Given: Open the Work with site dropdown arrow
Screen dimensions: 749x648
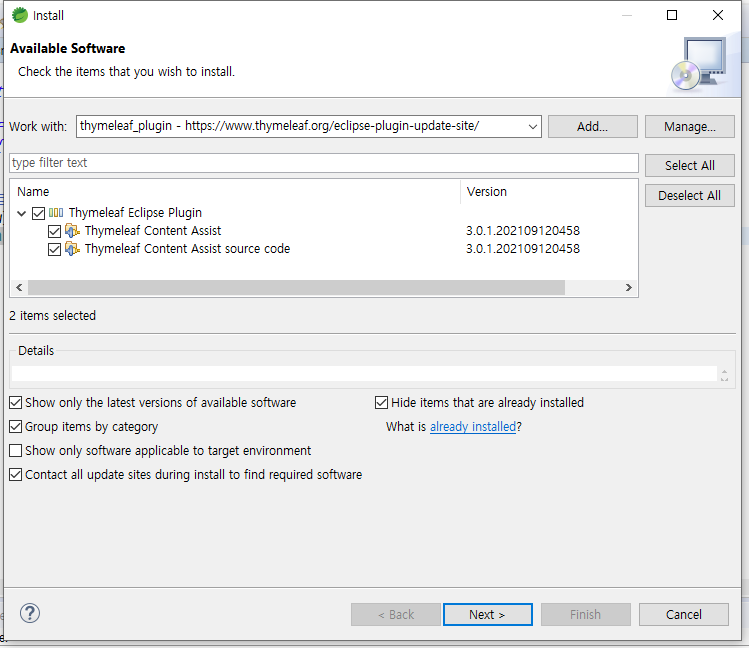Looking at the screenshot, I should pyautogui.click(x=533, y=127).
